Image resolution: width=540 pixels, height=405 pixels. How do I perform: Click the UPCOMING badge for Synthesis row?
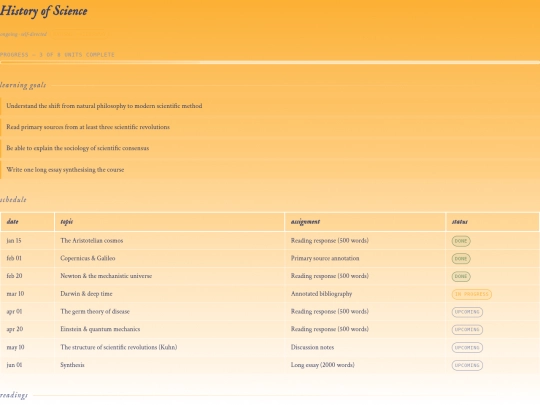coord(467,365)
